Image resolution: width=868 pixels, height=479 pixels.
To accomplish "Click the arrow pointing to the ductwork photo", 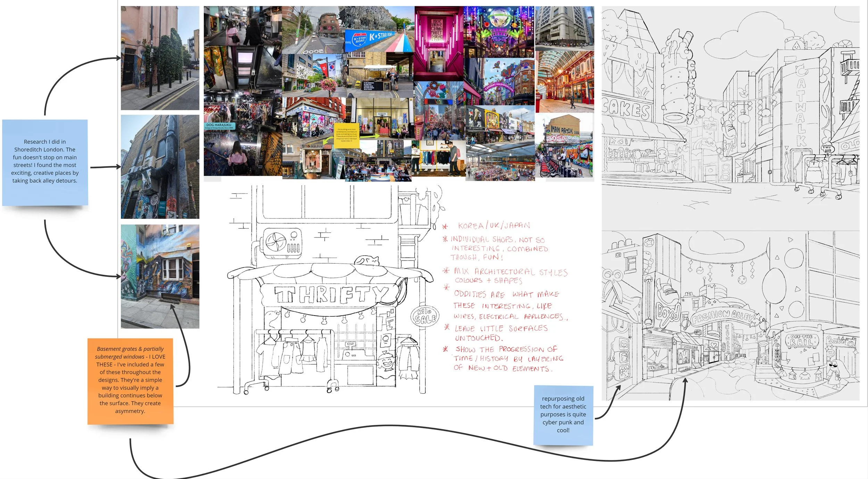I will [x=104, y=167].
